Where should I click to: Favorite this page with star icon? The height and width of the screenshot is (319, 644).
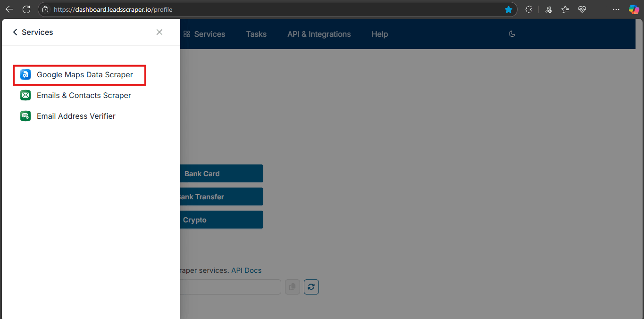pyautogui.click(x=509, y=9)
